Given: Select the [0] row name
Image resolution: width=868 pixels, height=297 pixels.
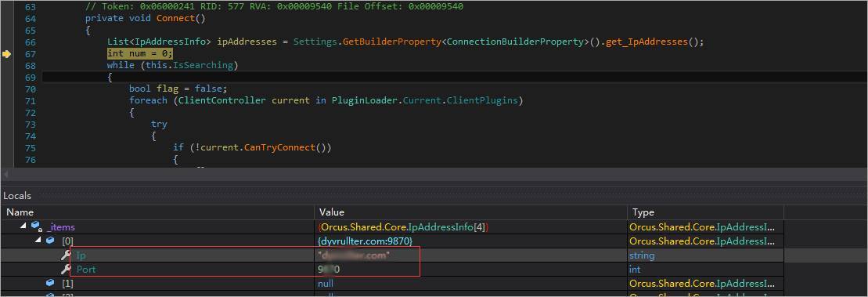Looking at the screenshot, I should (x=67, y=241).
